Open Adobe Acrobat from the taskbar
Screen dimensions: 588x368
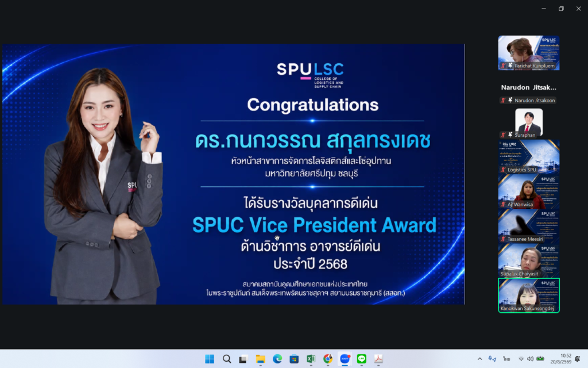[378, 359]
